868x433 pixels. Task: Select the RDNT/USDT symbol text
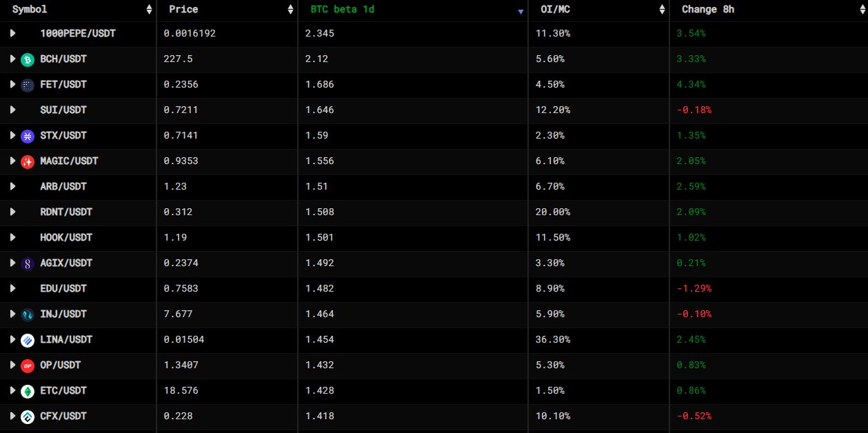[66, 212]
